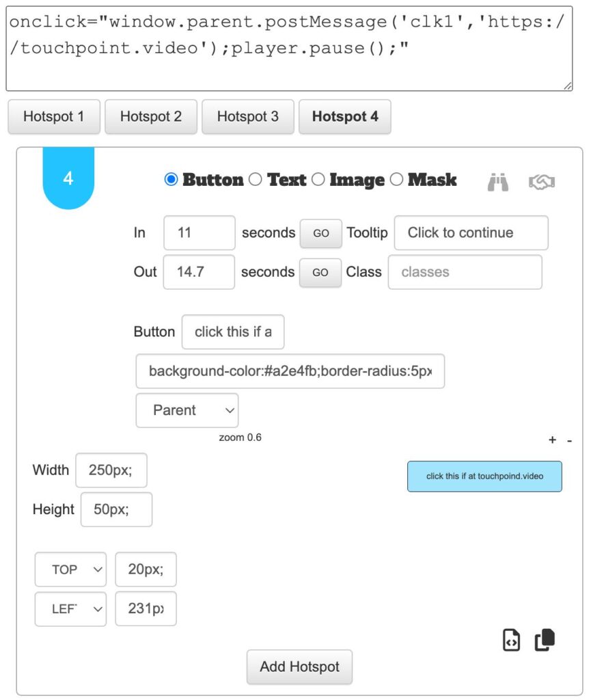Switch to Hotspot 3 tab
This screenshot has height=700, width=591.
pyautogui.click(x=247, y=116)
